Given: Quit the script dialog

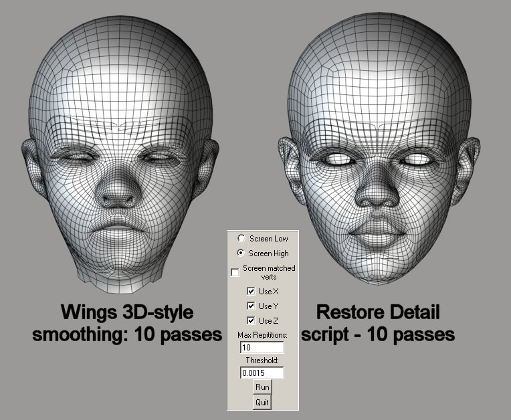Looking at the screenshot, I should tap(262, 402).
